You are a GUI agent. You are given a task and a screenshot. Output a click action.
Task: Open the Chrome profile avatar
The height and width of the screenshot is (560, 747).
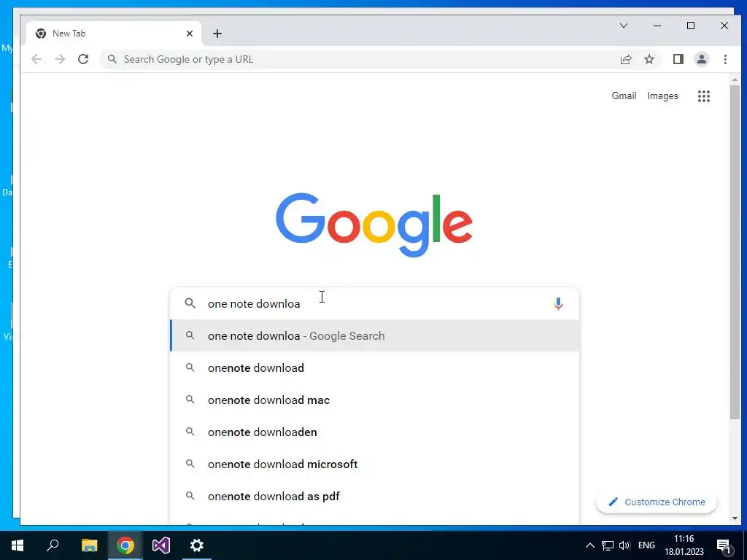point(701,59)
